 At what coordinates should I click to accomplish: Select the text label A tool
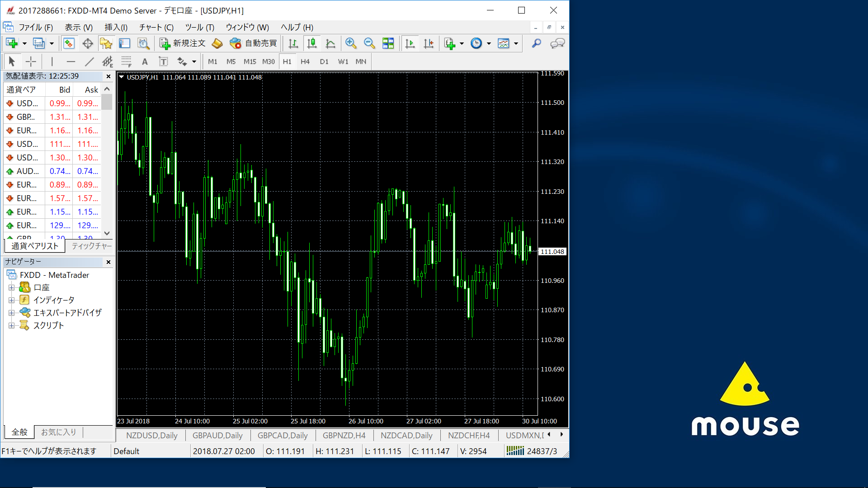tap(145, 61)
